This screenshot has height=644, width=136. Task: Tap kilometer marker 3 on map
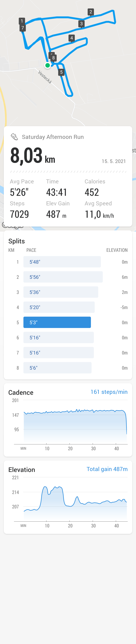point(81,24)
